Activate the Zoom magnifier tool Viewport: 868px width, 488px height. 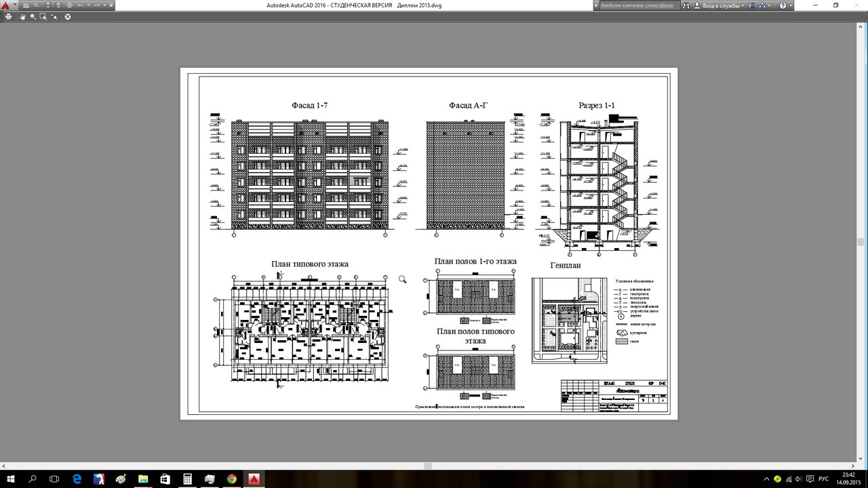33,16
